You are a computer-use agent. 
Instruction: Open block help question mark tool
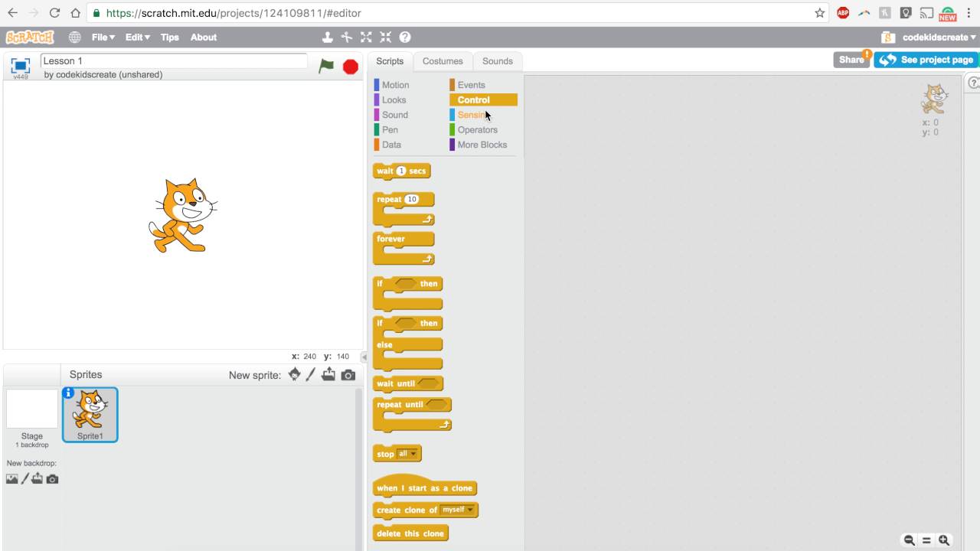point(405,37)
